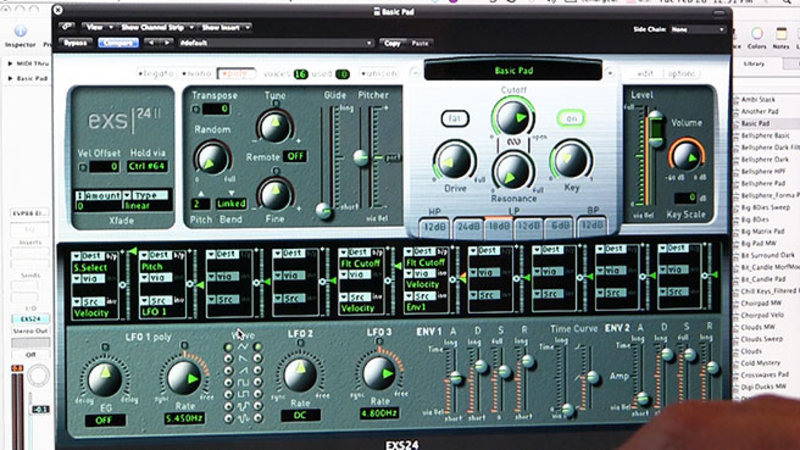This screenshot has height=450, width=800.
Task: Open Show Channel Strip dropdown
Action: tap(157, 27)
